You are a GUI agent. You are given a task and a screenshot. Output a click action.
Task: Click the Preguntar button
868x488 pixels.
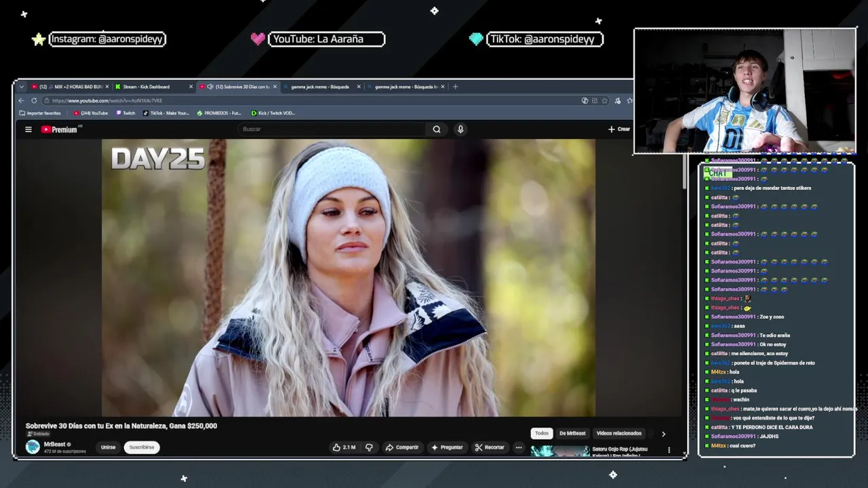click(447, 447)
